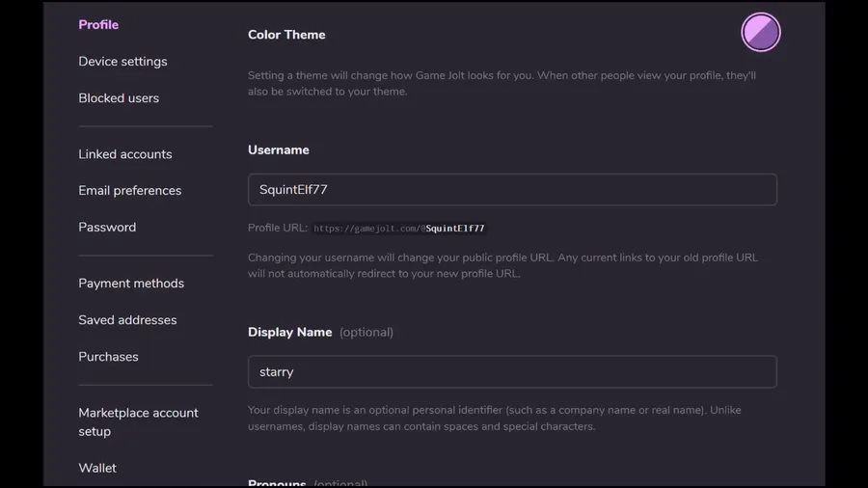The height and width of the screenshot is (488, 868).
Task: Navigate to Email preferences
Action: coord(129,191)
